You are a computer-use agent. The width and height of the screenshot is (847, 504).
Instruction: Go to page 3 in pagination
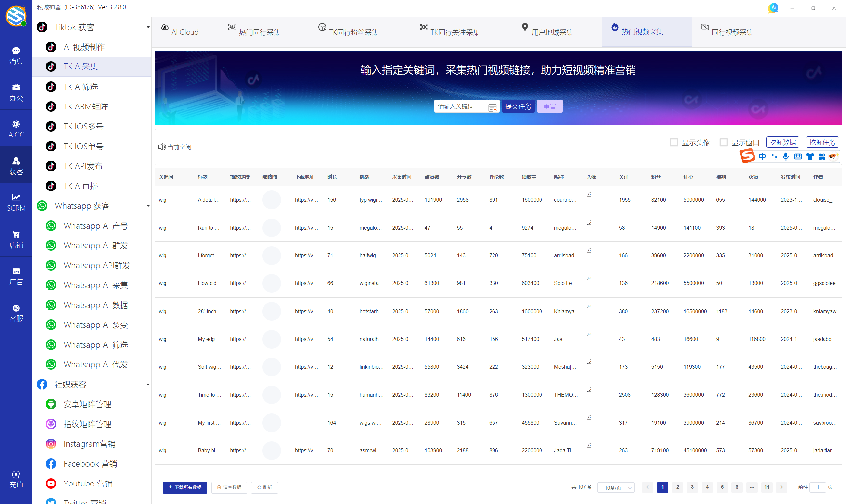click(x=692, y=487)
